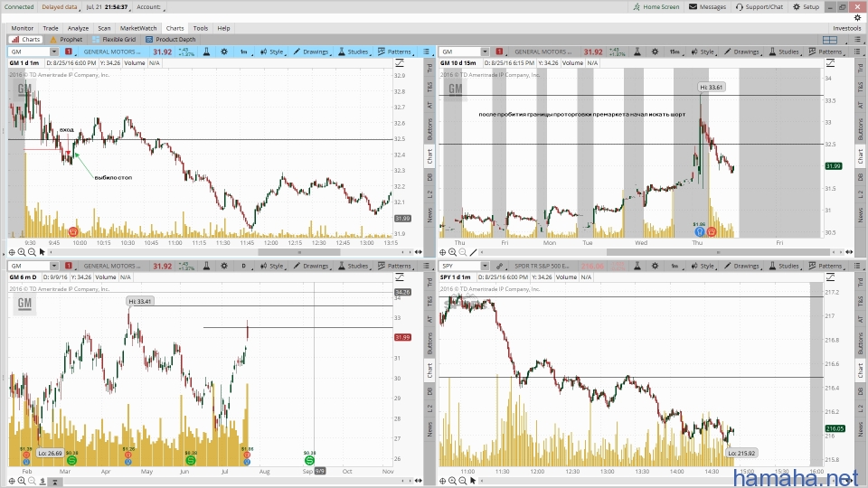Viewport: 868px width, 488px height.
Task: Click the crosshair pan icon below the GM 1m chart
Action: 12,252
